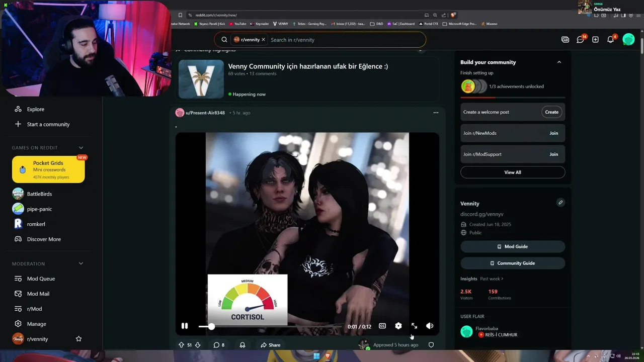
Task: Open Pocket Grids mini crosswords
Action: point(48,169)
